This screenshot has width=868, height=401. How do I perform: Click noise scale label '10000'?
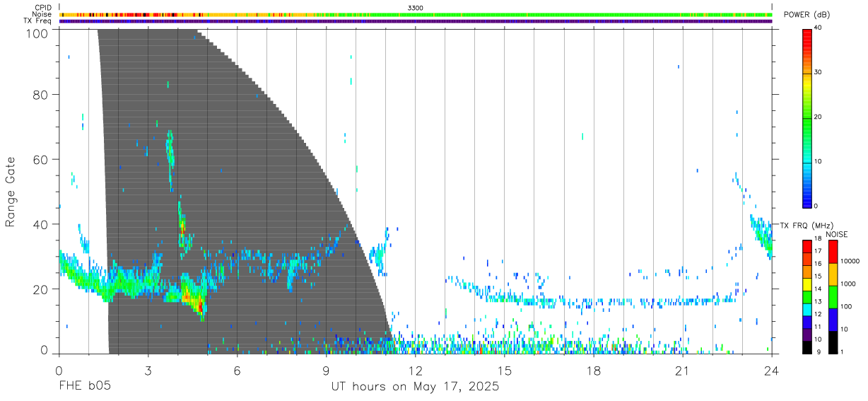[850, 261]
